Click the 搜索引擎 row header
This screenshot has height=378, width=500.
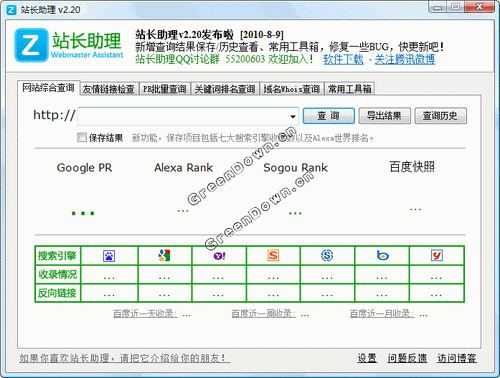[57, 256]
